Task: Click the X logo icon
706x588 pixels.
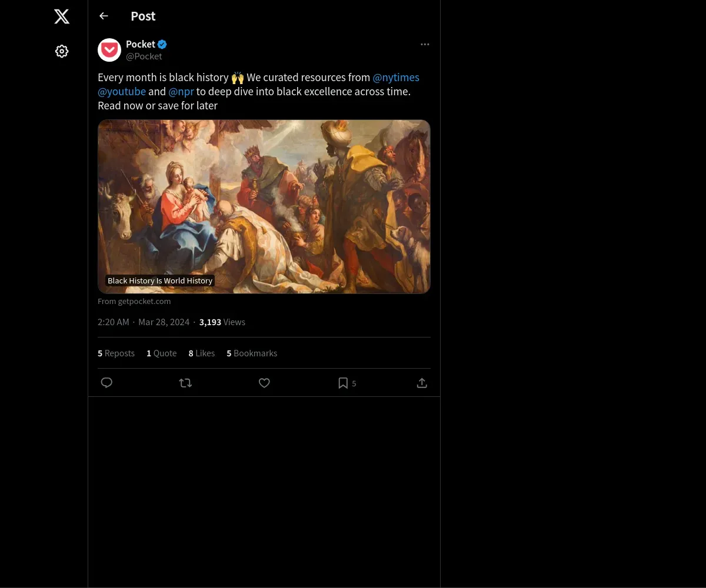Action: pyautogui.click(x=62, y=16)
